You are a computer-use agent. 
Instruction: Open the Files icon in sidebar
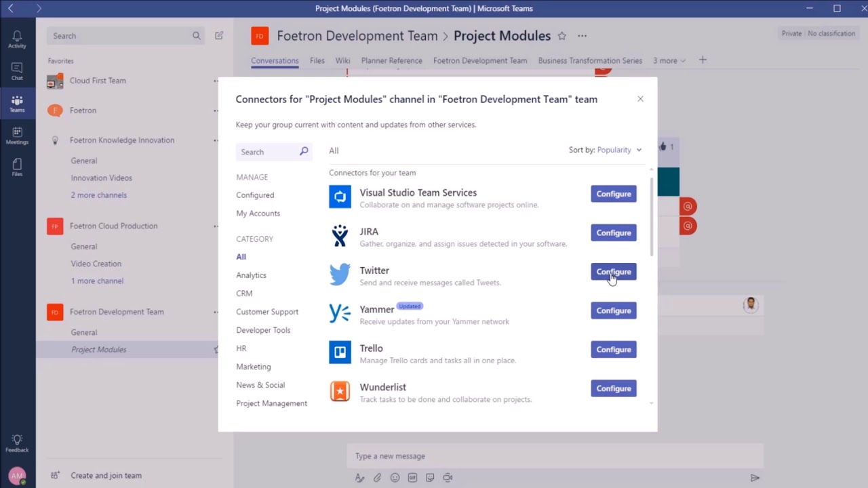17,167
